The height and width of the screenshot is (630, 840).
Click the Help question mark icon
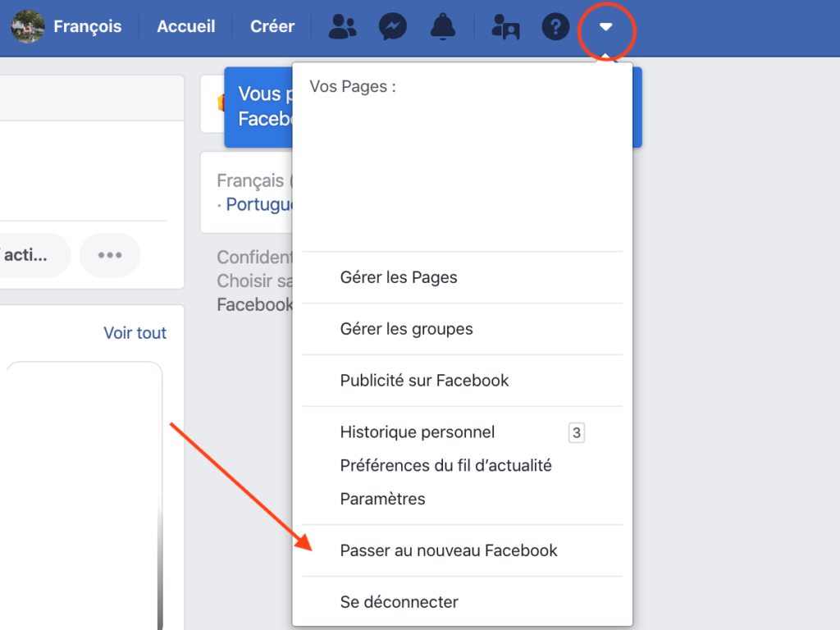555,26
